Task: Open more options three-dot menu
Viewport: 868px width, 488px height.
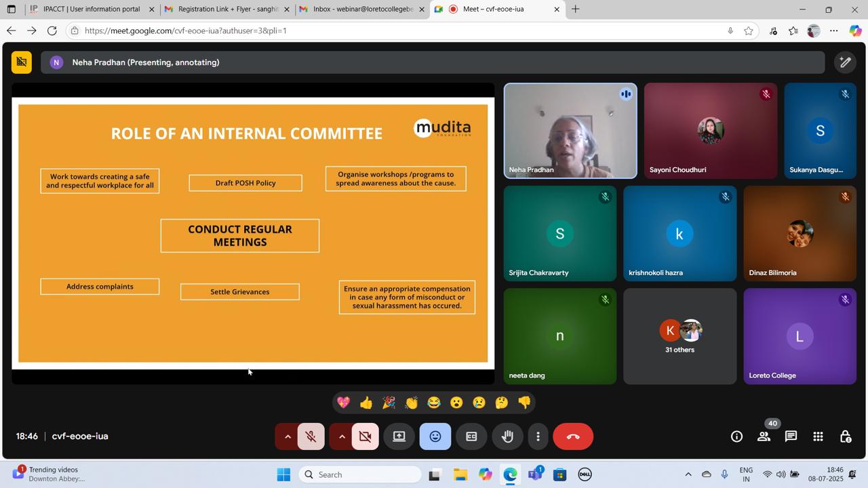Action: (x=538, y=436)
